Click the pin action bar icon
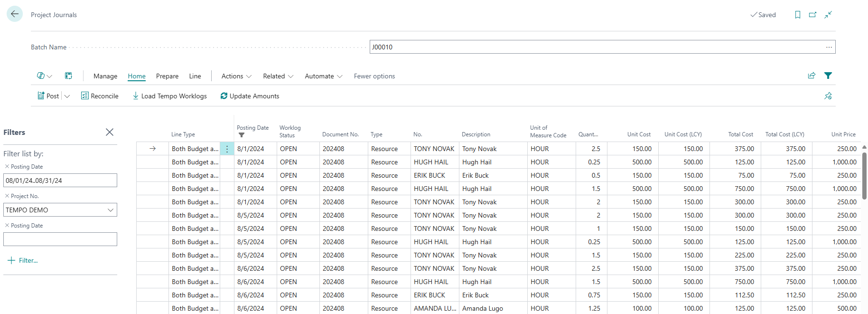The width and height of the screenshot is (868, 314). [828, 96]
